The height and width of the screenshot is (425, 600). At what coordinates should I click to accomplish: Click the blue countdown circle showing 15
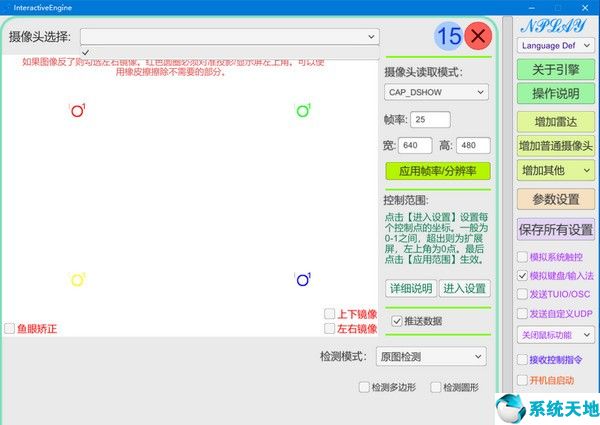tap(449, 36)
